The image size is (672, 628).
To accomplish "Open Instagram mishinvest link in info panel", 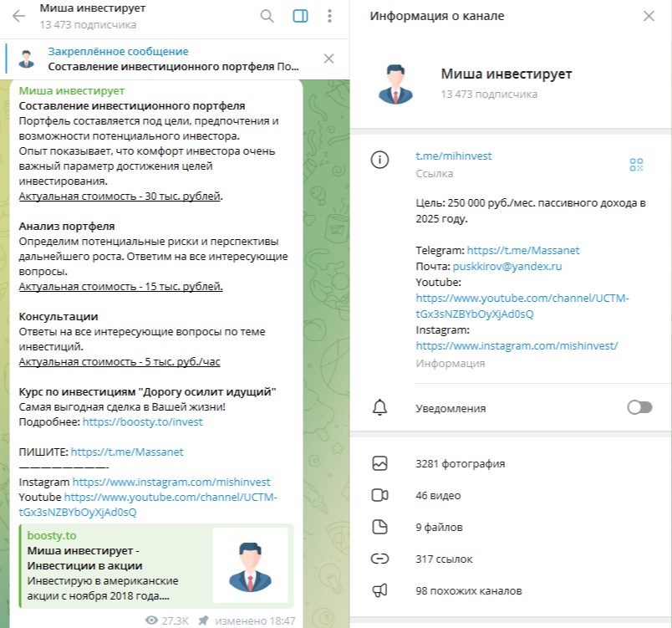I will tap(517, 345).
